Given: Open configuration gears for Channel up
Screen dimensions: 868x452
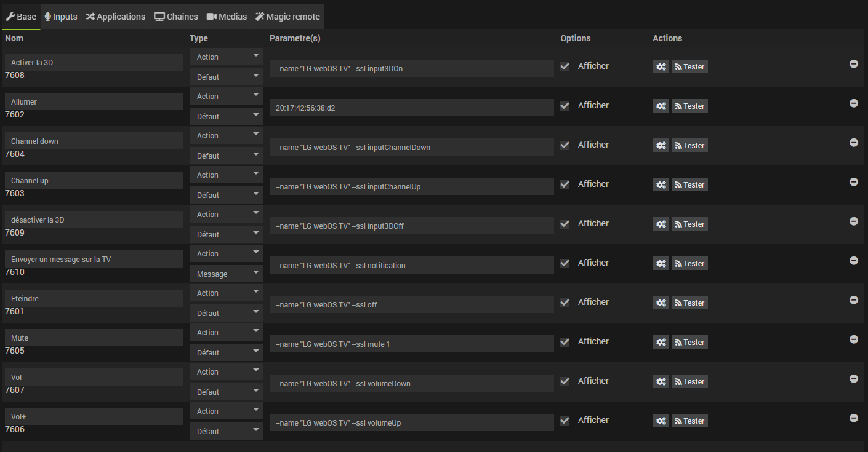Looking at the screenshot, I should tap(661, 185).
